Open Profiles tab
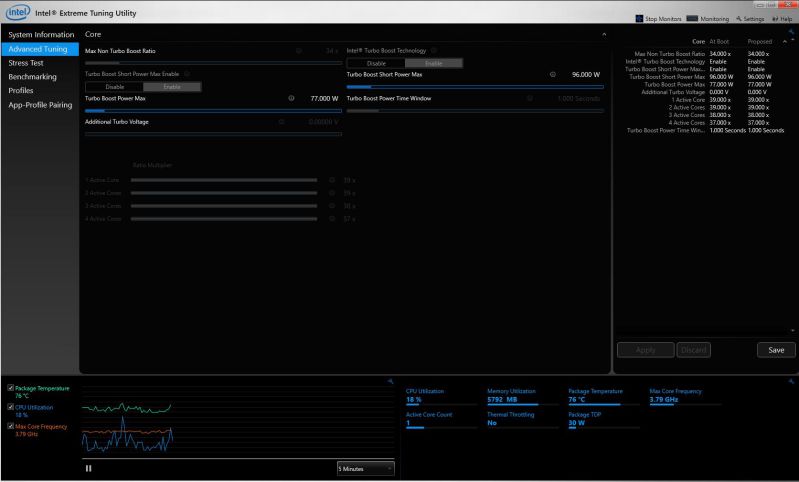Screen dimensions: 799x482 click(x=40, y=90)
